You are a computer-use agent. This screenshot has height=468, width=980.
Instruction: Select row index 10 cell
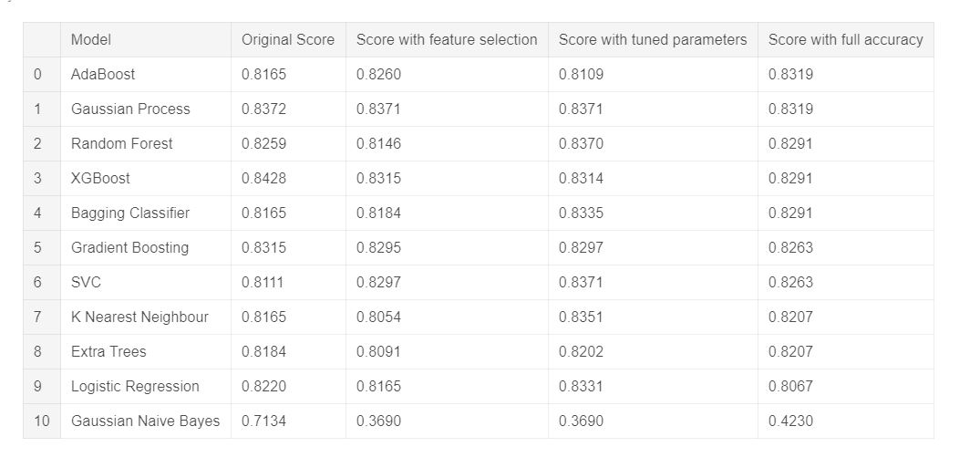point(37,421)
